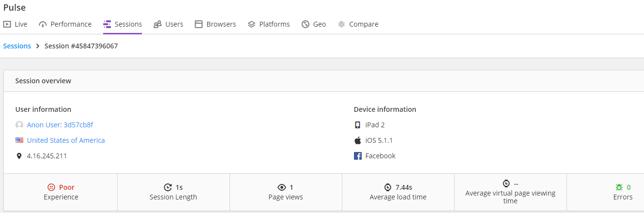Open the Compare tab

coord(358,24)
